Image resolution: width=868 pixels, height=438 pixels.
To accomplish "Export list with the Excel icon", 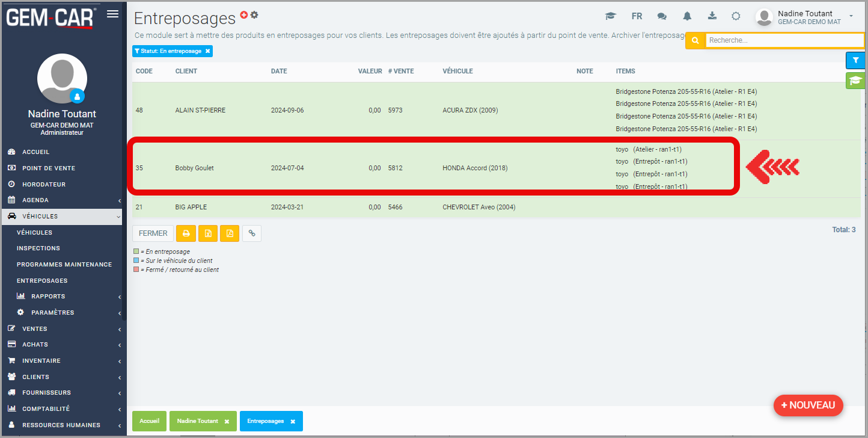I will [208, 233].
